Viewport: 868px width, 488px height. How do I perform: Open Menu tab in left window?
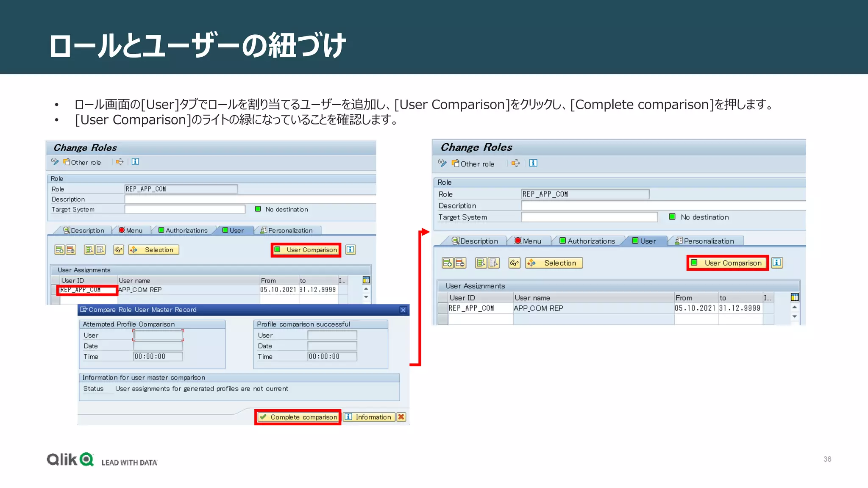pos(131,230)
